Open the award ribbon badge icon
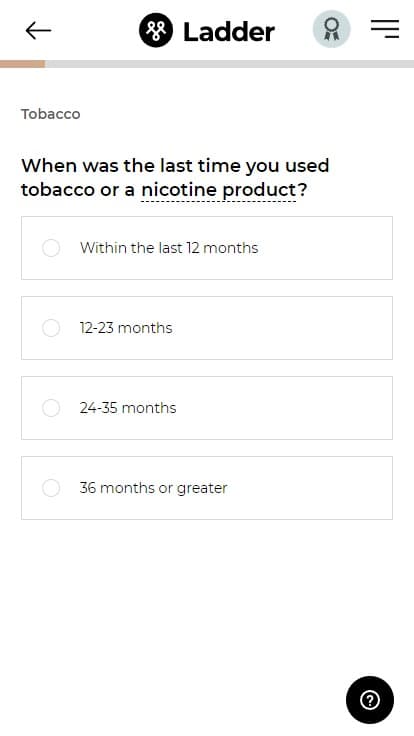 tap(332, 29)
